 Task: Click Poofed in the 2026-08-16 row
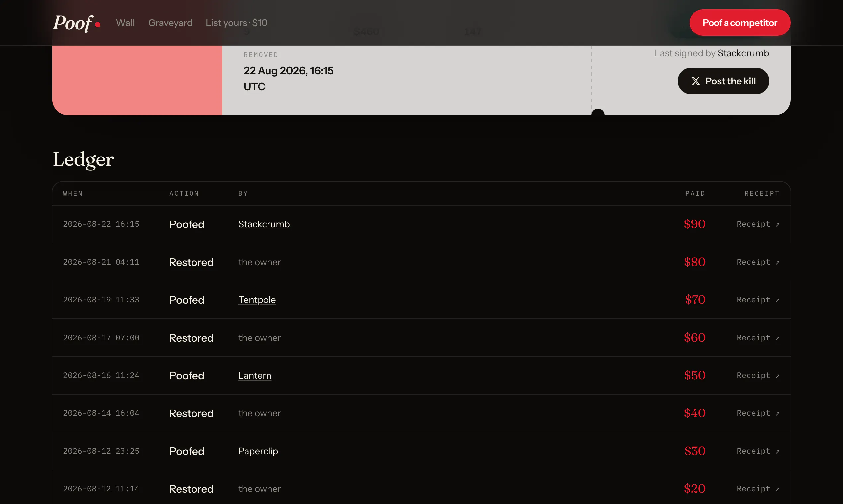pos(187,376)
